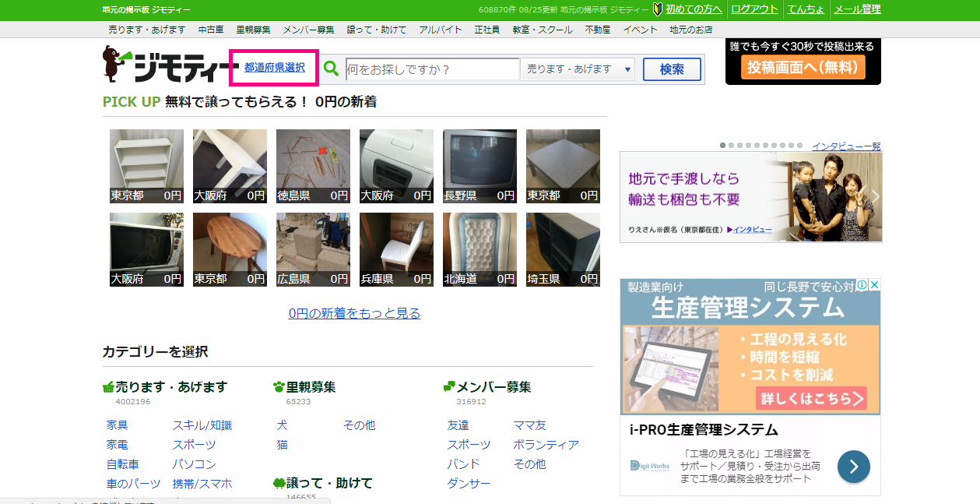
Task: Open the アルバイト navigation tab
Action: click(x=440, y=30)
